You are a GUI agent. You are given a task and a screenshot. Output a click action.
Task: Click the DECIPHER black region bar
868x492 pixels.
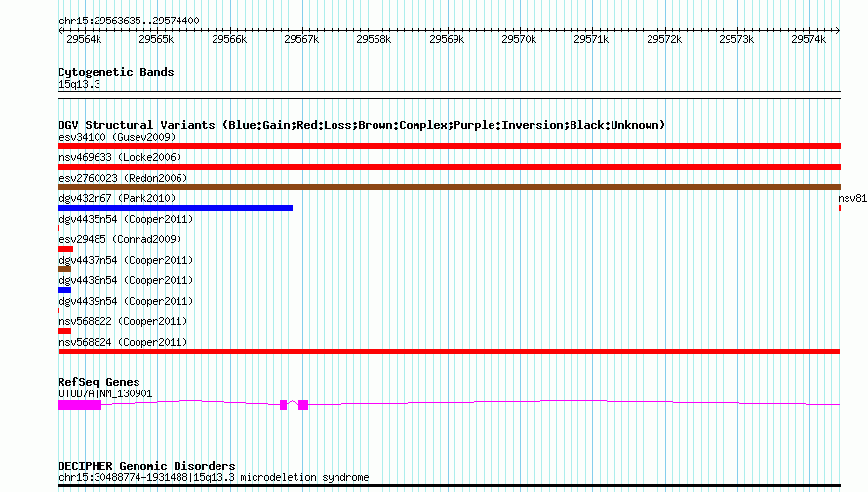[449, 486]
